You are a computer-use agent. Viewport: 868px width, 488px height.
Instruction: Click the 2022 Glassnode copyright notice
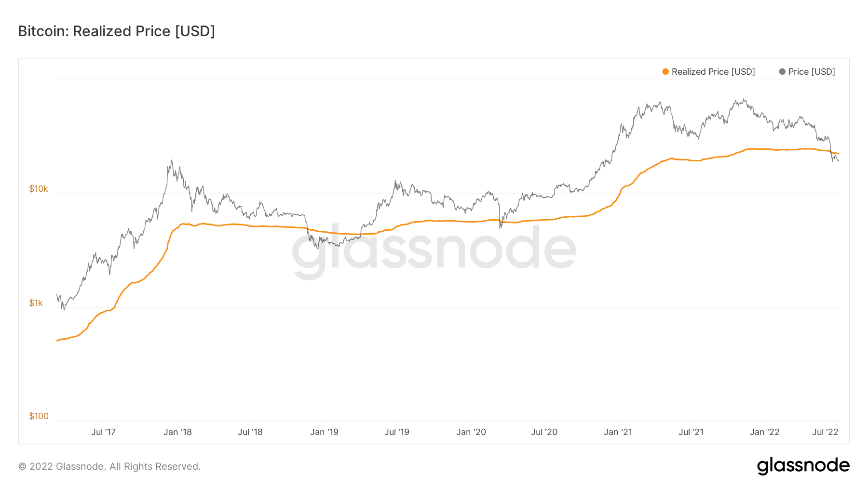pos(109,466)
